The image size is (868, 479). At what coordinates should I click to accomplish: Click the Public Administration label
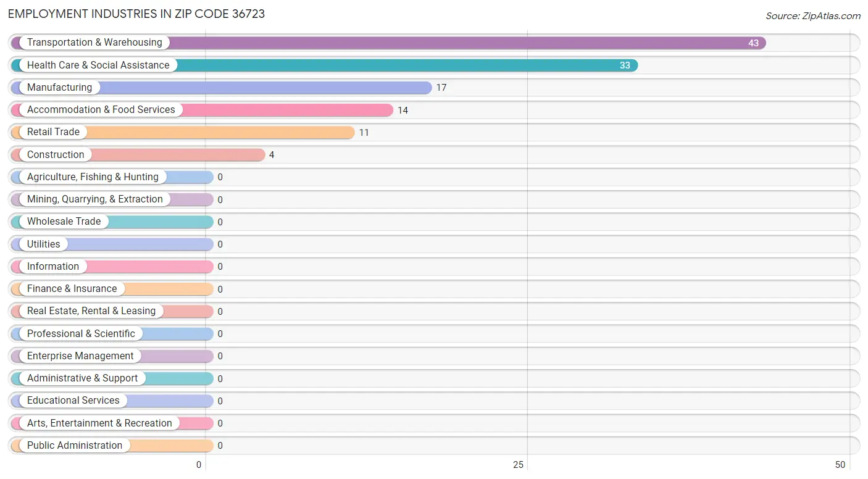point(75,446)
